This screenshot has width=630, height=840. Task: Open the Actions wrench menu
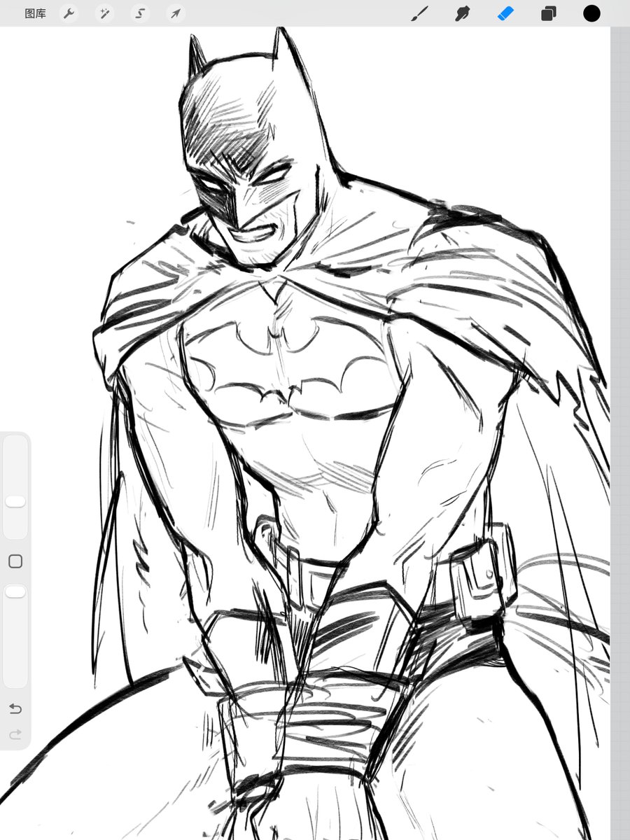coord(69,13)
